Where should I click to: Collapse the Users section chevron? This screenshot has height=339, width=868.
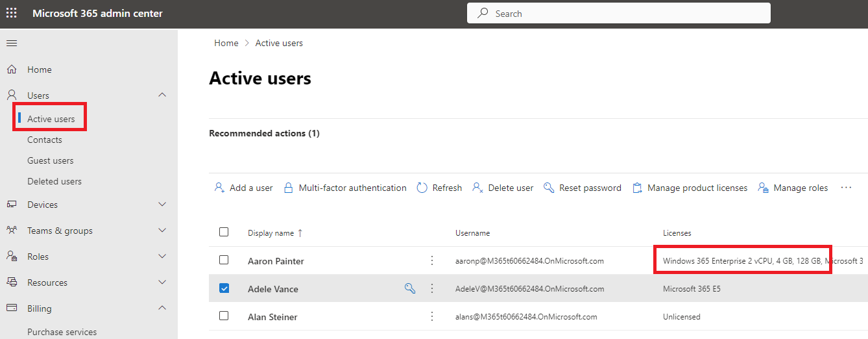pyautogui.click(x=162, y=95)
